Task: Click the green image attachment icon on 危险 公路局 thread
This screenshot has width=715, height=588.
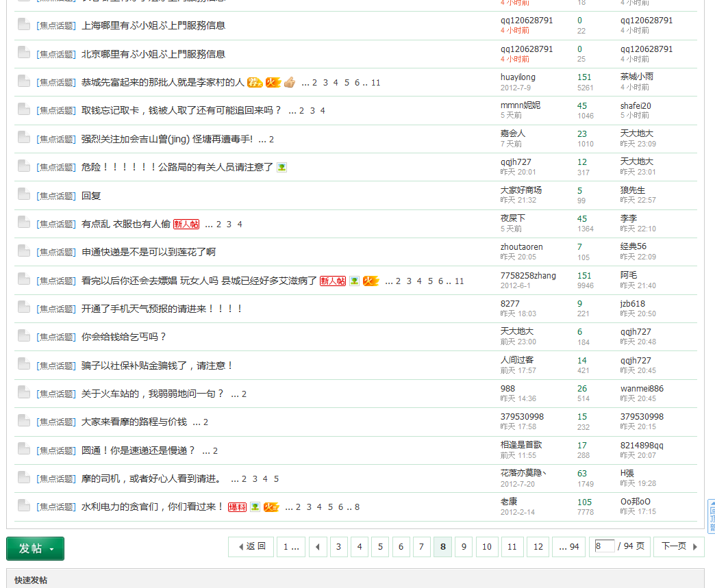Action: (281, 166)
